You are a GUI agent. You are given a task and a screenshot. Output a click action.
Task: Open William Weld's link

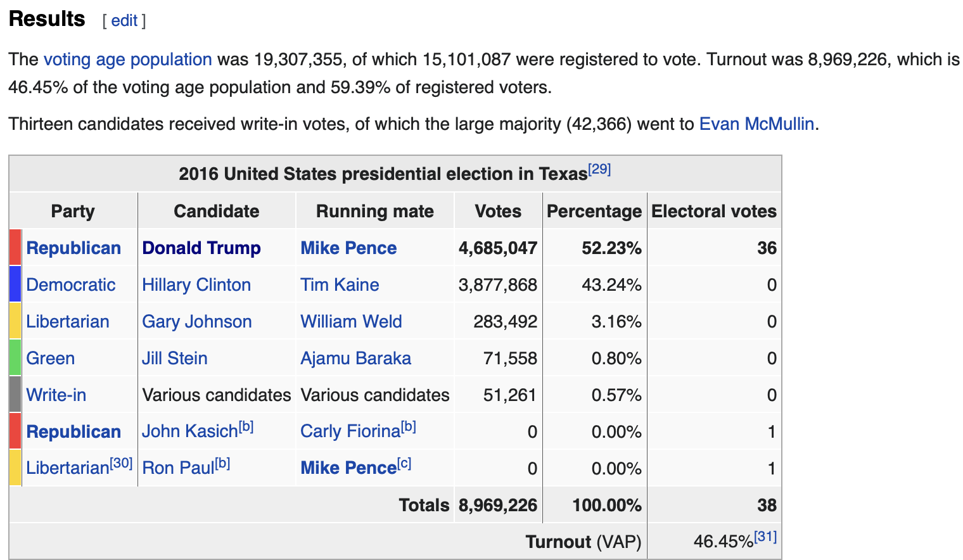351,322
